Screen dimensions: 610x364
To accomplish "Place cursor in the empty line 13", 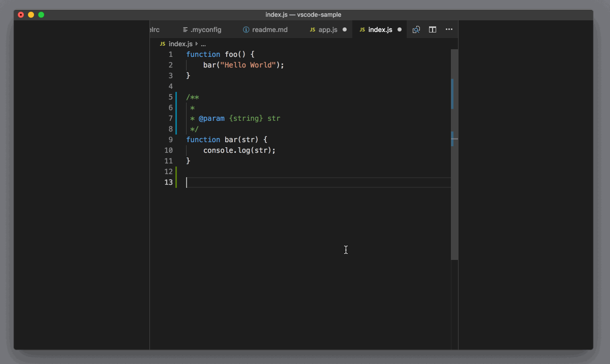I will click(318, 182).
